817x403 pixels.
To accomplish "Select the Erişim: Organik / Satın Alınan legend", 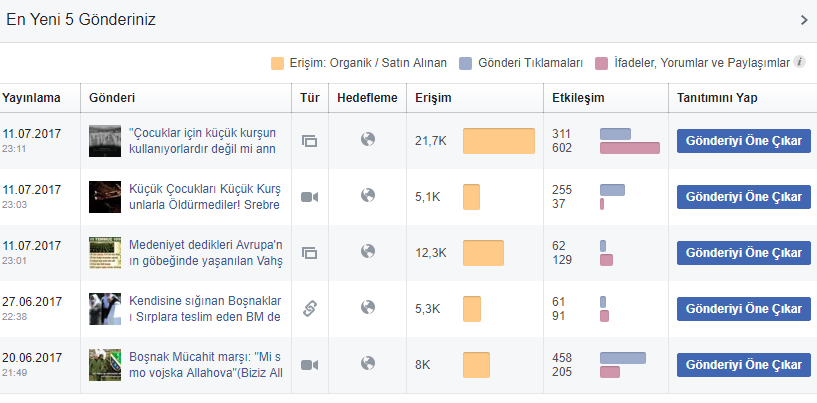I will point(358,63).
